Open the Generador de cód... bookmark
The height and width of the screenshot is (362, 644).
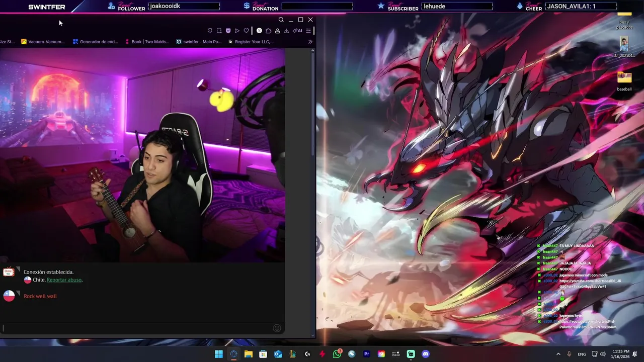point(95,42)
